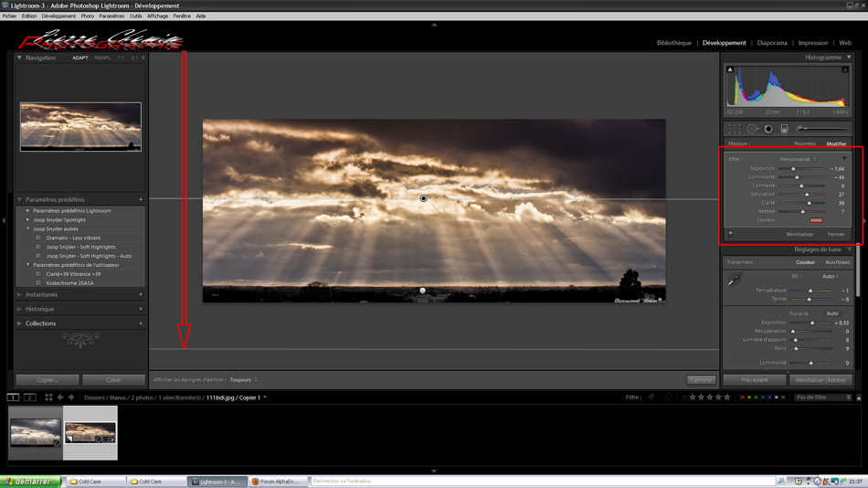Expand the Historique panel

click(x=19, y=309)
